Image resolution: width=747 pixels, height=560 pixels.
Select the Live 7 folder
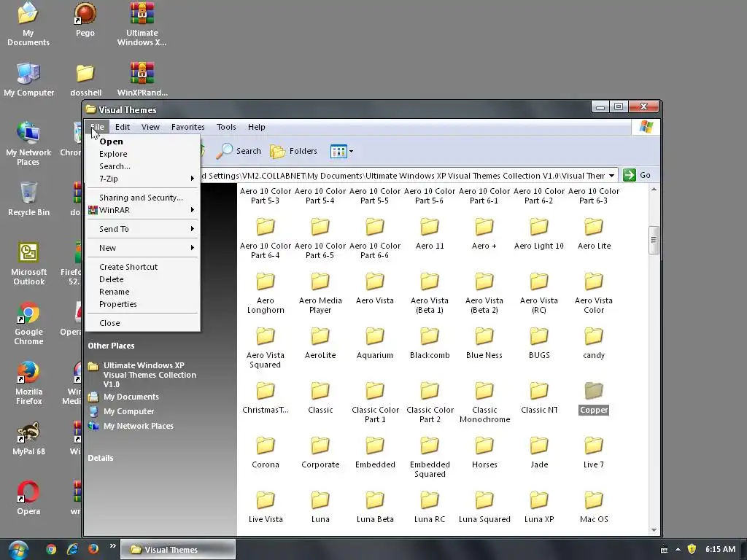pos(594,452)
